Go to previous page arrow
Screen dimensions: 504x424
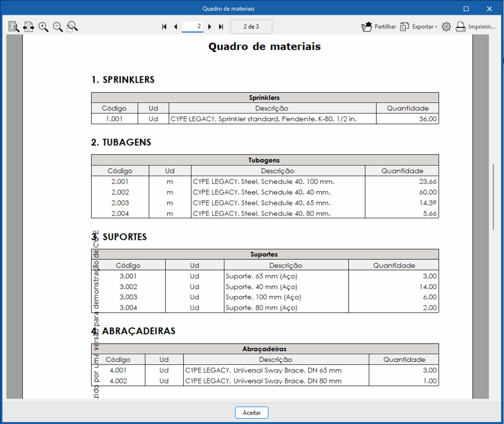pos(176,27)
